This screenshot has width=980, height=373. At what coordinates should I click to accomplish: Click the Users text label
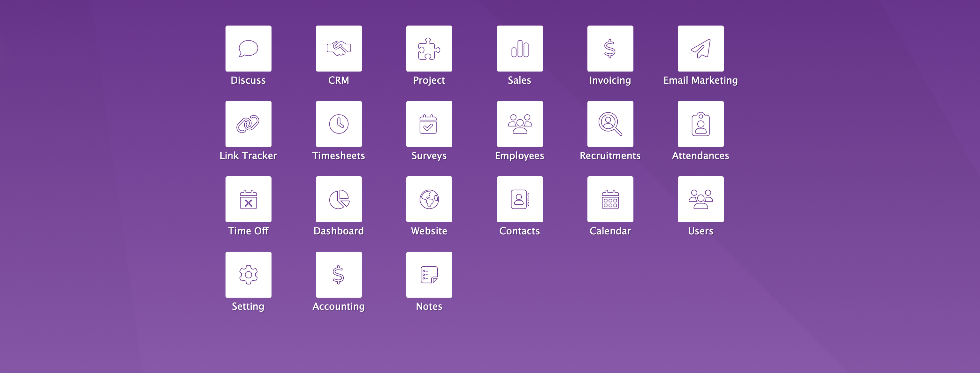(x=701, y=231)
